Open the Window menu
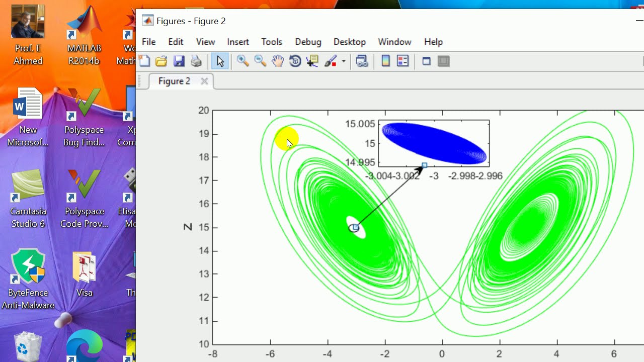 pos(394,42)
